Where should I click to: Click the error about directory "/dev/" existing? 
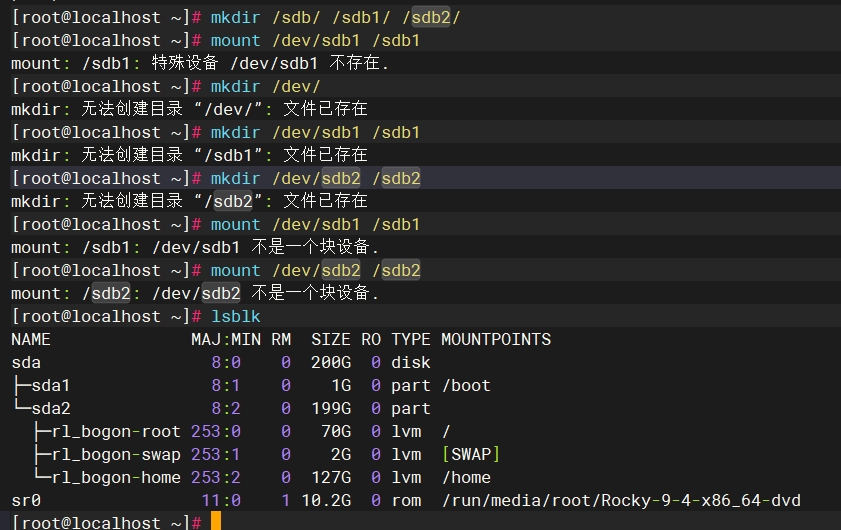pyautogui.click(x=189, y=109)
